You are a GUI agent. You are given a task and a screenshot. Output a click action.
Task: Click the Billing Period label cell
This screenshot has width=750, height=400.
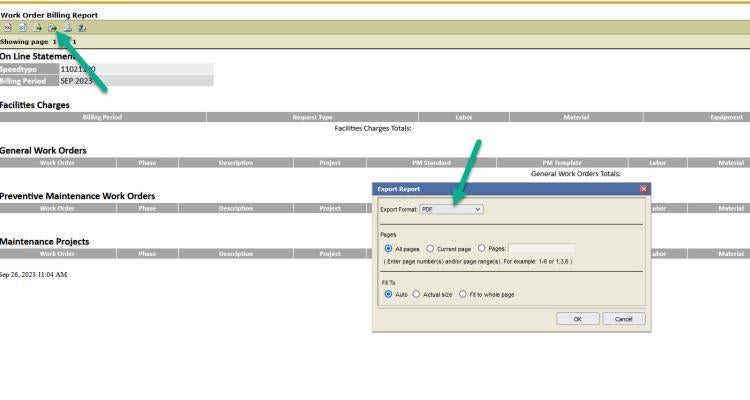coord(29,81)
